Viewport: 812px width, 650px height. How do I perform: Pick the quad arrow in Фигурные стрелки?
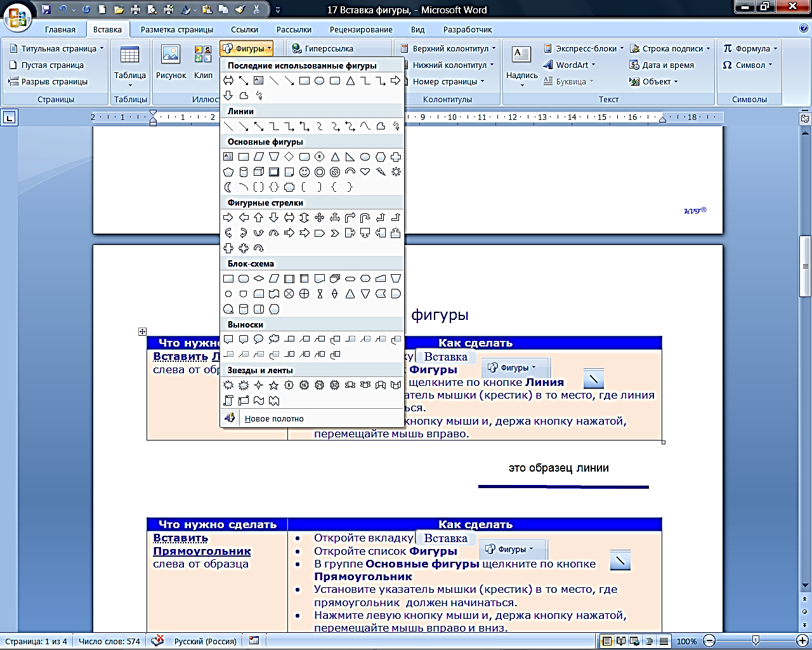(320, 218)
